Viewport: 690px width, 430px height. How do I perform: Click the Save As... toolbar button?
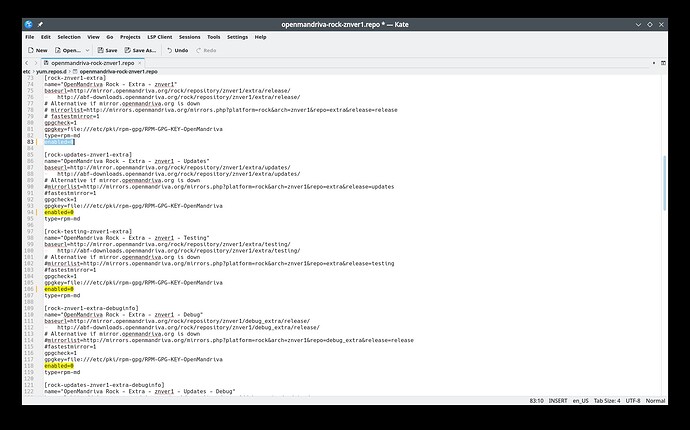pos(140,50)
